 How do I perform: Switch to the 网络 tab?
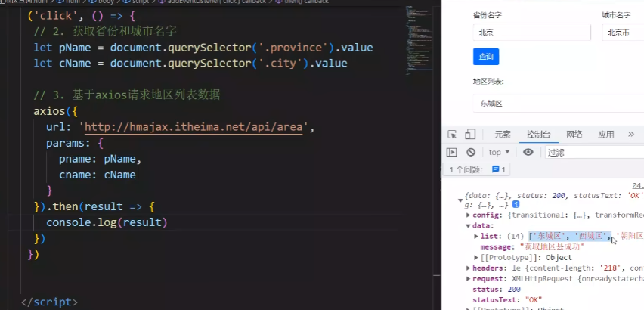(574, 135)
